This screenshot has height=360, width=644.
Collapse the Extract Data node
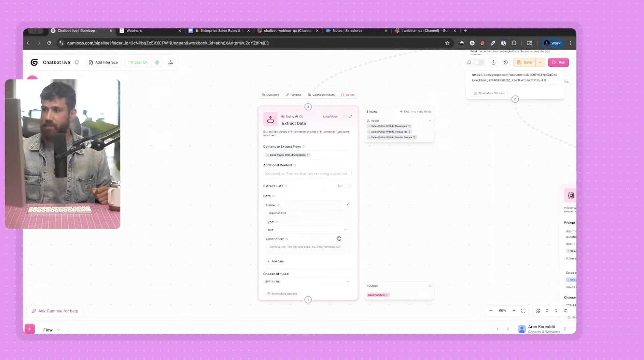tap(351, 116)
